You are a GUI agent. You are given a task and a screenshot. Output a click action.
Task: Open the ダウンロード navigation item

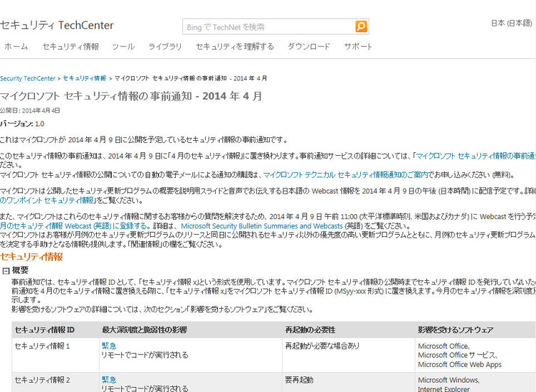pyautogui.click(x=309, y=46)
